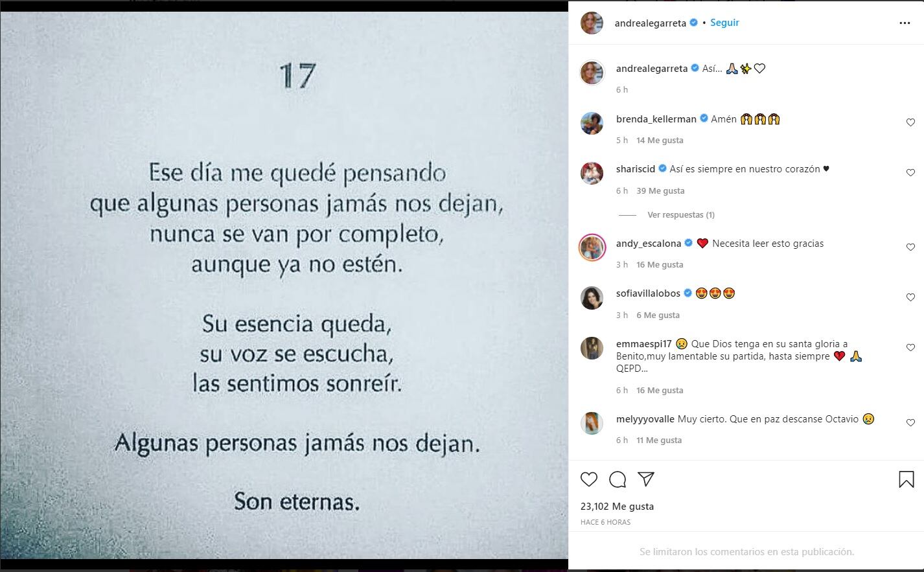
Task: Share the post via paper plane icon
Action: coord(645,479)
